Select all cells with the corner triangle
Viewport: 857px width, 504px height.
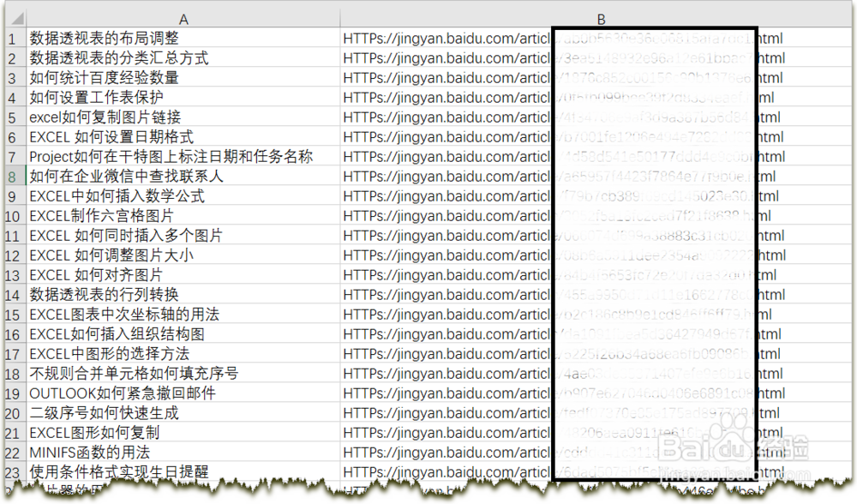[x=15, y=19]
